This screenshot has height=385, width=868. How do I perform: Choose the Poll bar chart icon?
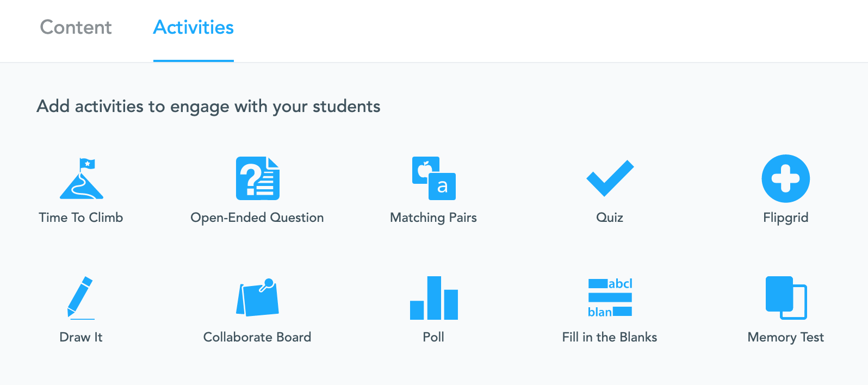pyautogui.click(x=433, y=298)
